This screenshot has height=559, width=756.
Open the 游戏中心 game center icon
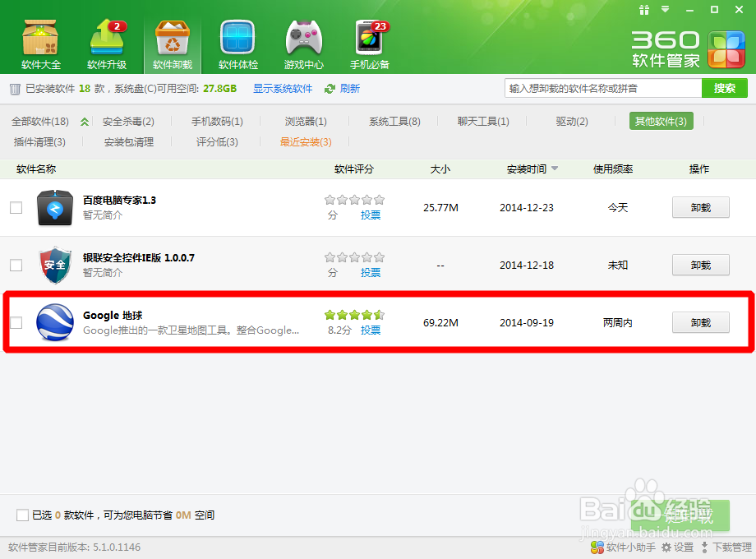[x=304, y=44]
